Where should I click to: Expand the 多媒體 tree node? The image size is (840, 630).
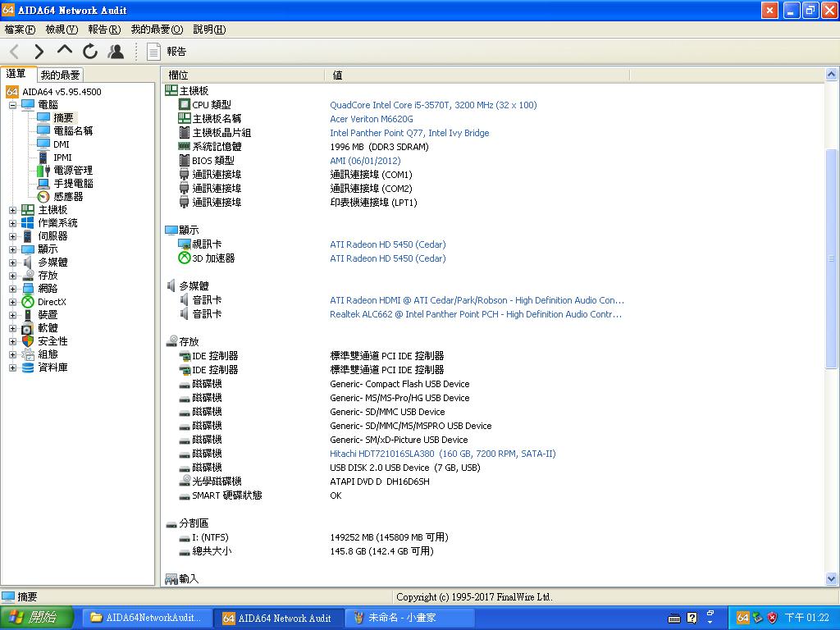click(x=12, y=262)
